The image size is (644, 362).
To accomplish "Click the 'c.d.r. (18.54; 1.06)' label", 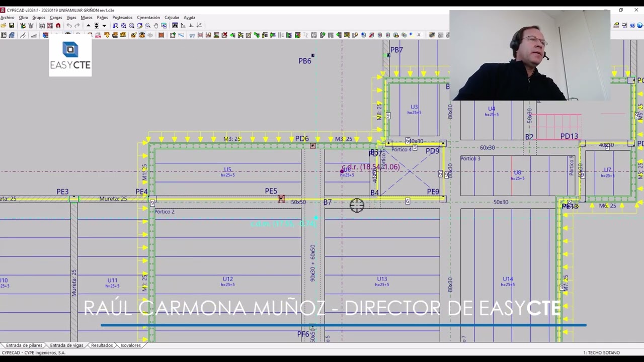I will pyautogui.click(x=370, y=167).
